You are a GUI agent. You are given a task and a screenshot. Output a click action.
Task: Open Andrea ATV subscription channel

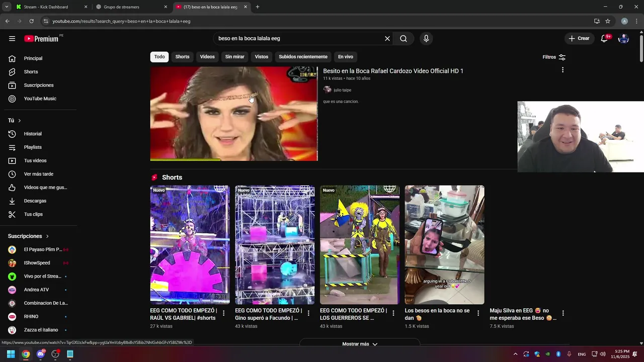pyautogui.click(x=38, y=290)
